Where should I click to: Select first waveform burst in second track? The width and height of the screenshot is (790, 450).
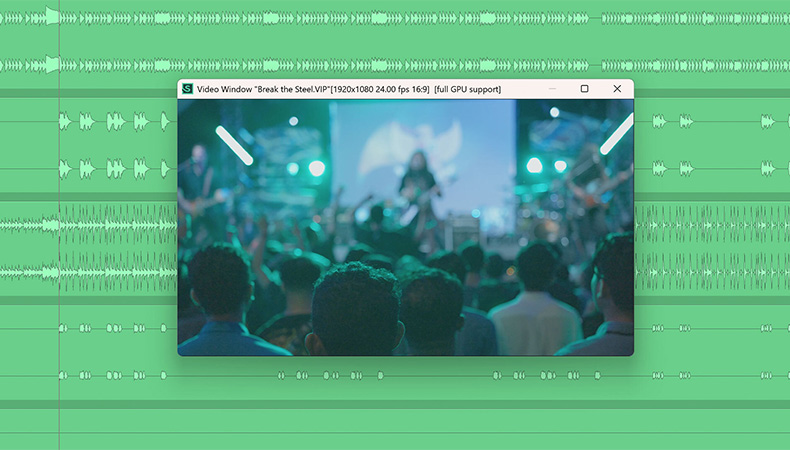(65, 121)
